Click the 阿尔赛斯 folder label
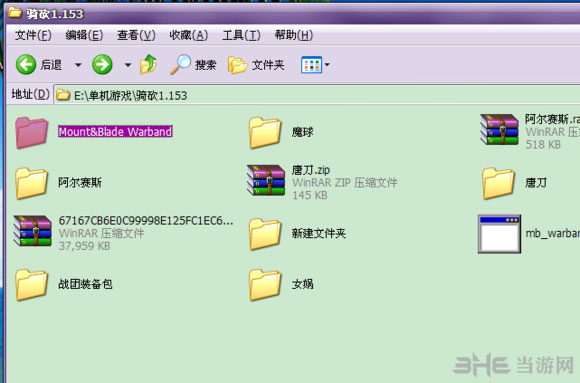Viewport: 580px width, 383px height. pyautogui.click(x=80, y=182)
